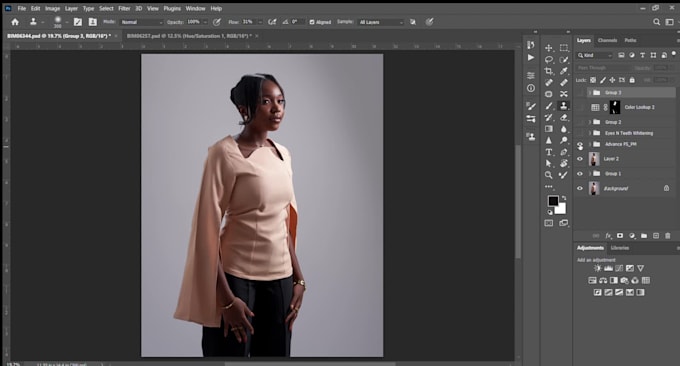Image resolution: width=680 pixels, height=366 pixels.
Task: Uncheck the Aligned checkbox
Action: [312, 22]
